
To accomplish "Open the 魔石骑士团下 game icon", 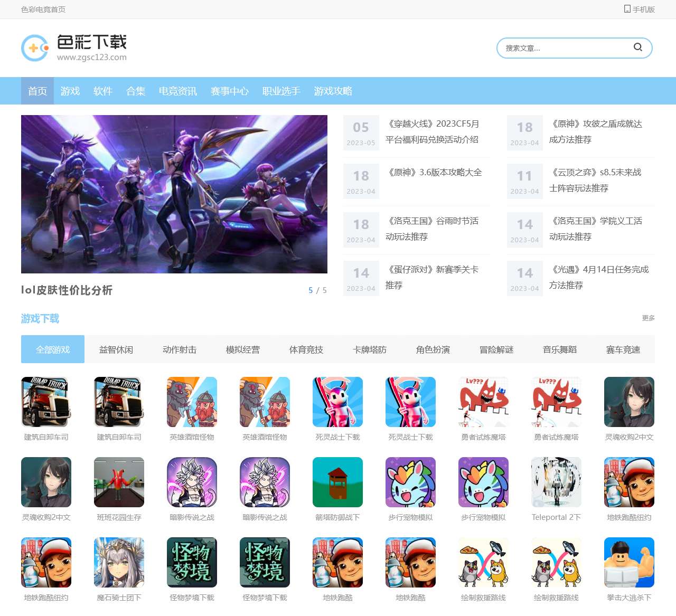I will (119, 562).
